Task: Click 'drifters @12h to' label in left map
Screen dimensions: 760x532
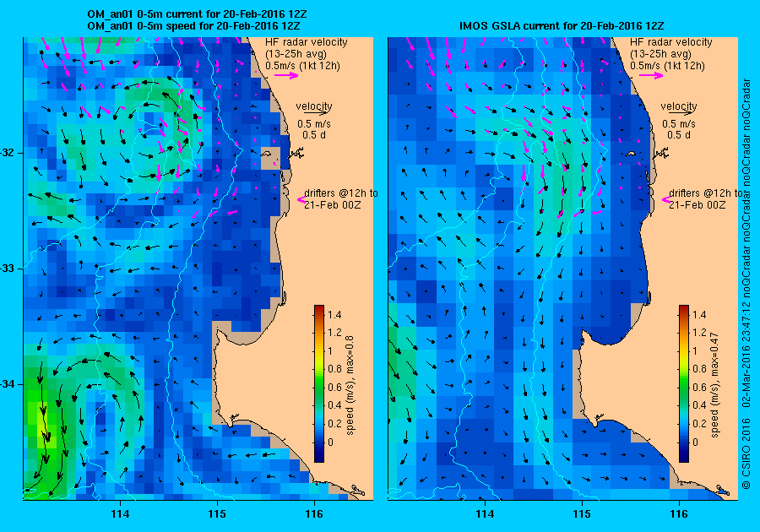Action: (341, 193)
